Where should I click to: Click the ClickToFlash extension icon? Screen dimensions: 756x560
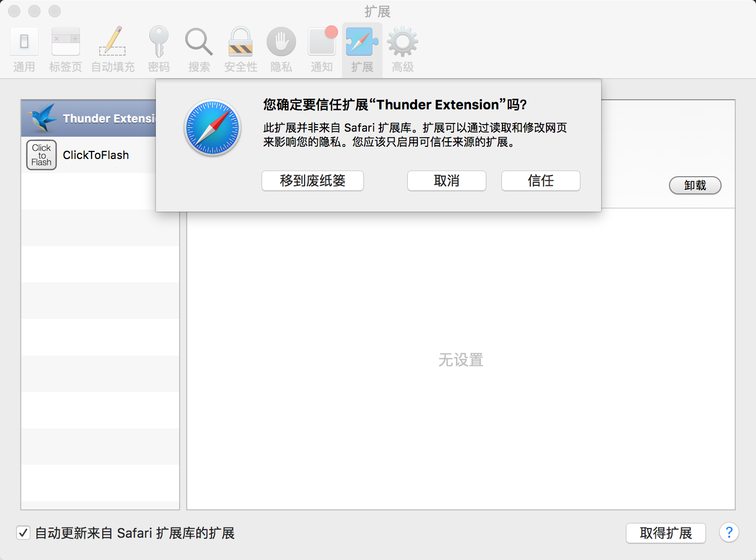pos(41,155)
